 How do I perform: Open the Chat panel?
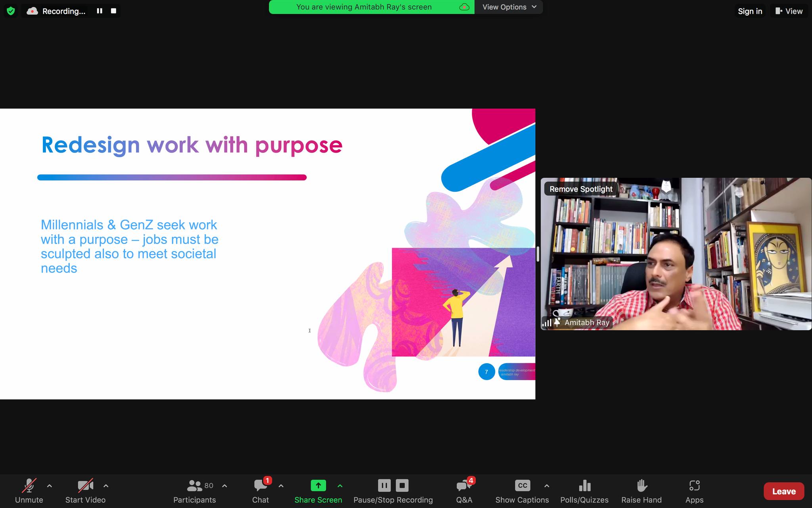click(x=260, y=491)
